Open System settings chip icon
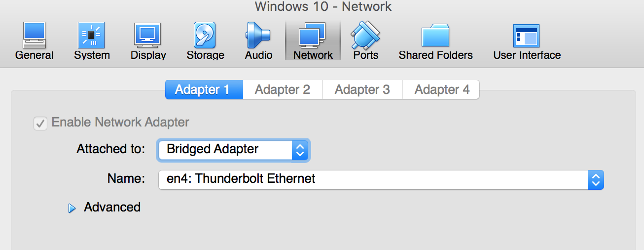 tap(92, 35)
